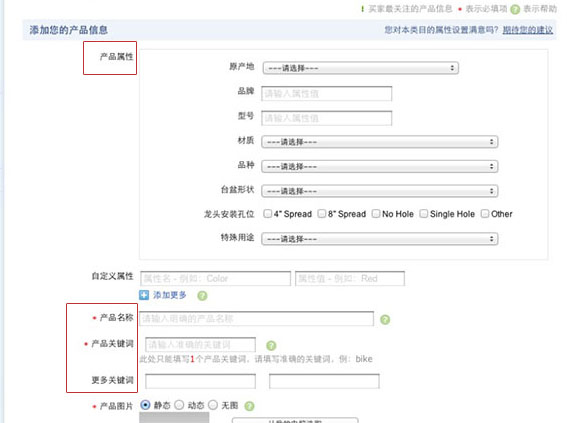Click help icon beside 添加更多
Image resolution: width=567 pixels, height=423 pixels.
point(202,296)
